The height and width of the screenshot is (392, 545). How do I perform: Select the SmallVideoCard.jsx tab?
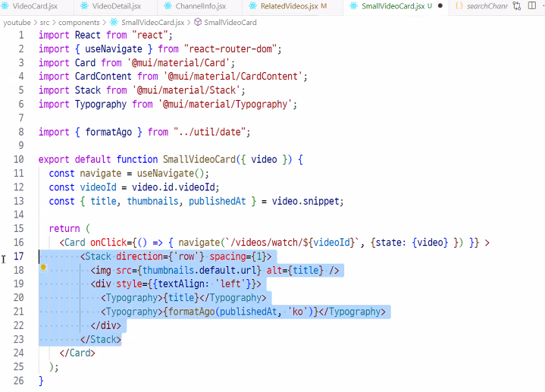point(393,6)
